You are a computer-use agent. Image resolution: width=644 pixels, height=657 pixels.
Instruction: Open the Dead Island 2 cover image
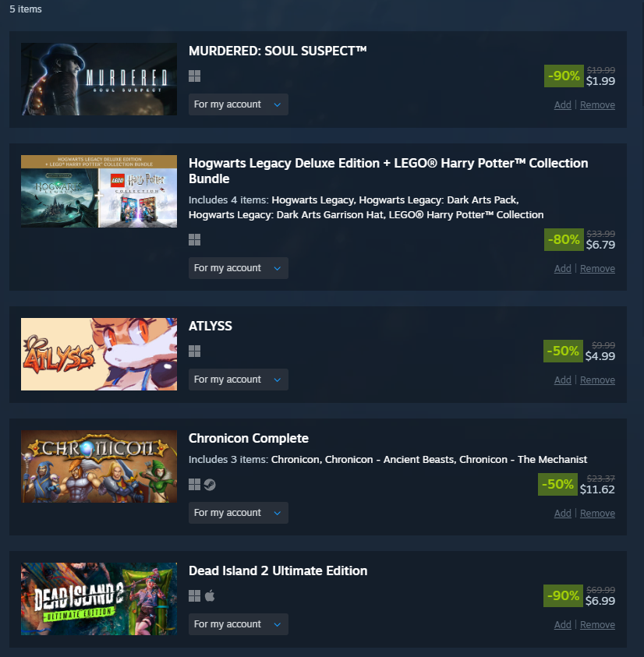click(99, 599)
